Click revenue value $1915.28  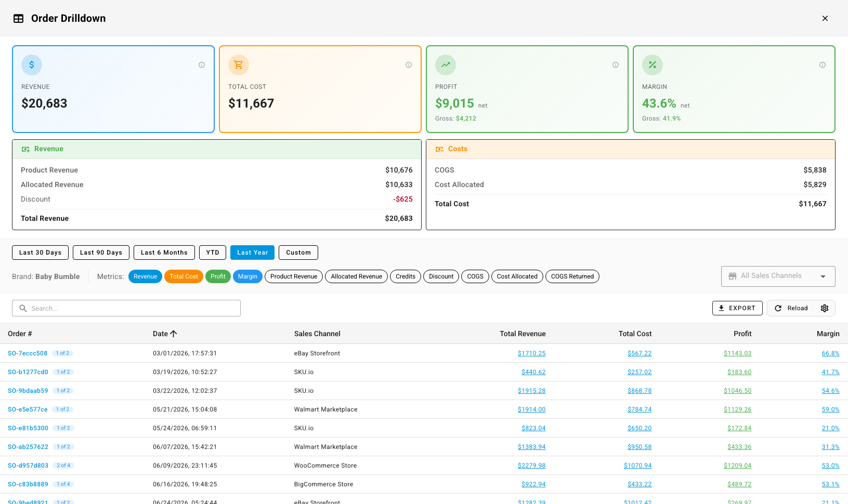coord(531,391)
